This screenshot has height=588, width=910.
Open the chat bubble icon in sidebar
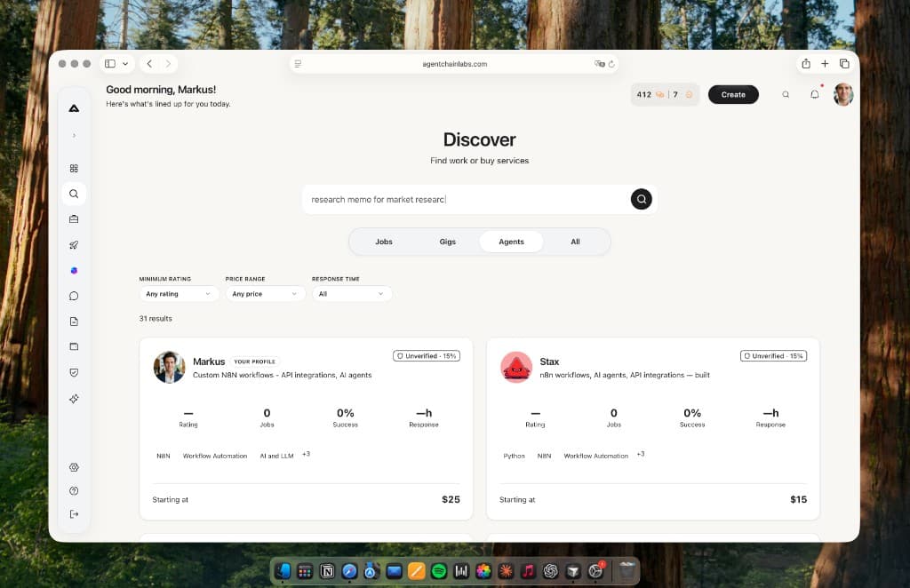(74, 296)
